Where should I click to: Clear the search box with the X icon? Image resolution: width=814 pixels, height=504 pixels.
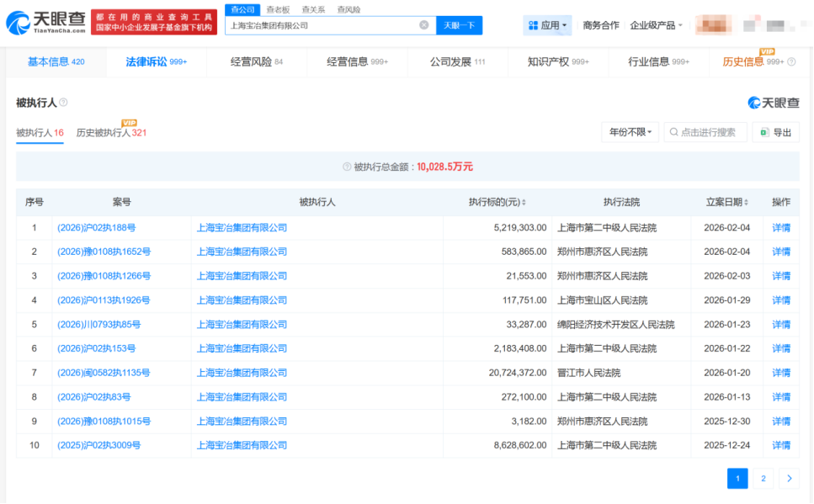coord(423,25)
